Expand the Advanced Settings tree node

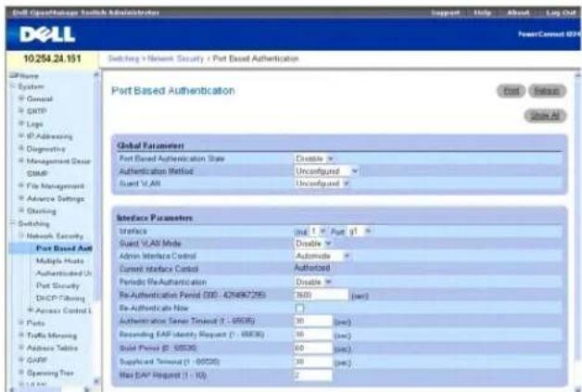click(x=21, y=198)
